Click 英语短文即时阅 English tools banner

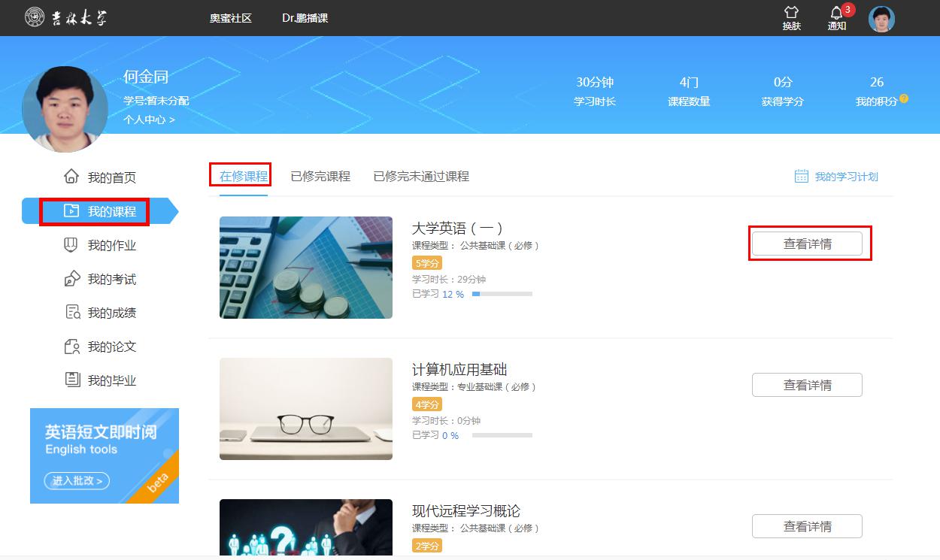pyautogui.click(x=105, y=456)
